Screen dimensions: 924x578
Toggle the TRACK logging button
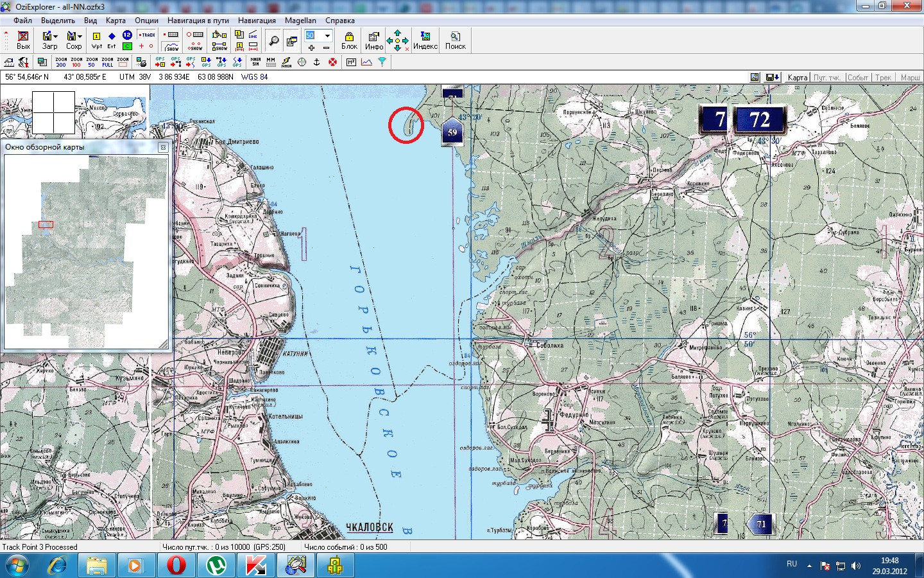147,35
